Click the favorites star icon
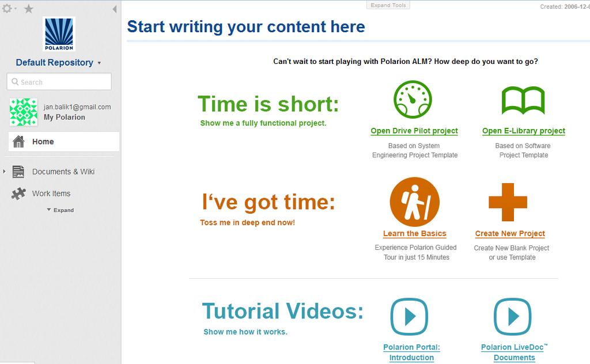The width and height of the screenshot is (590, 364). pos(29,9)
